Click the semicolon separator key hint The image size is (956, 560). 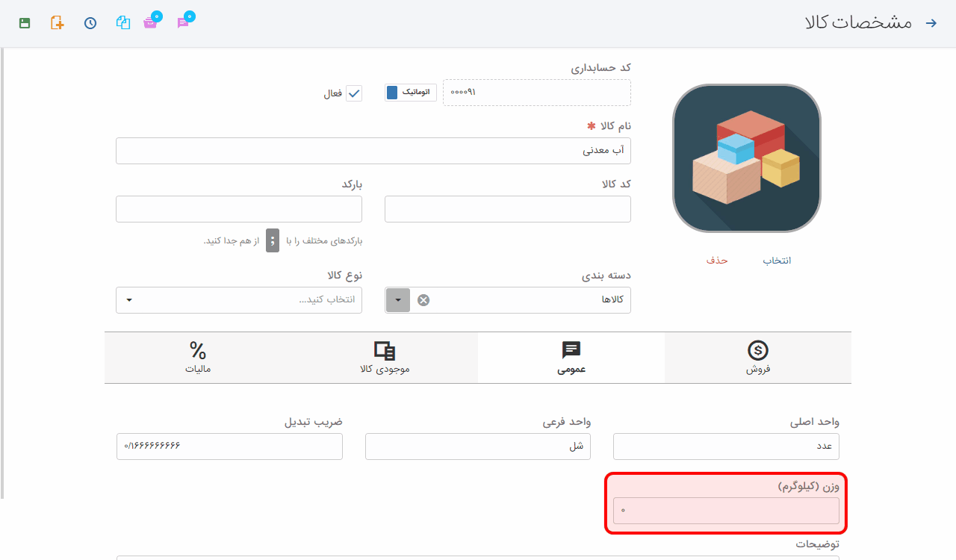click(x=273, y=240)
